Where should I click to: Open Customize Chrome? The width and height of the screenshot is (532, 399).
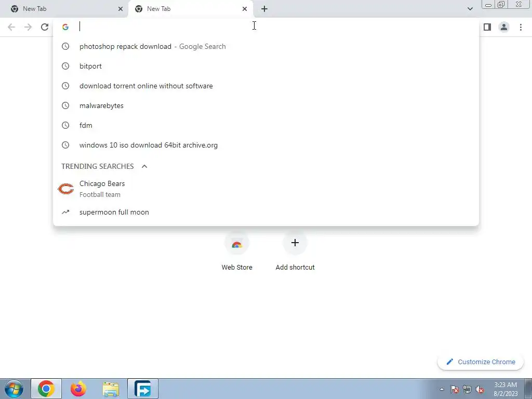tap(481, 362)
